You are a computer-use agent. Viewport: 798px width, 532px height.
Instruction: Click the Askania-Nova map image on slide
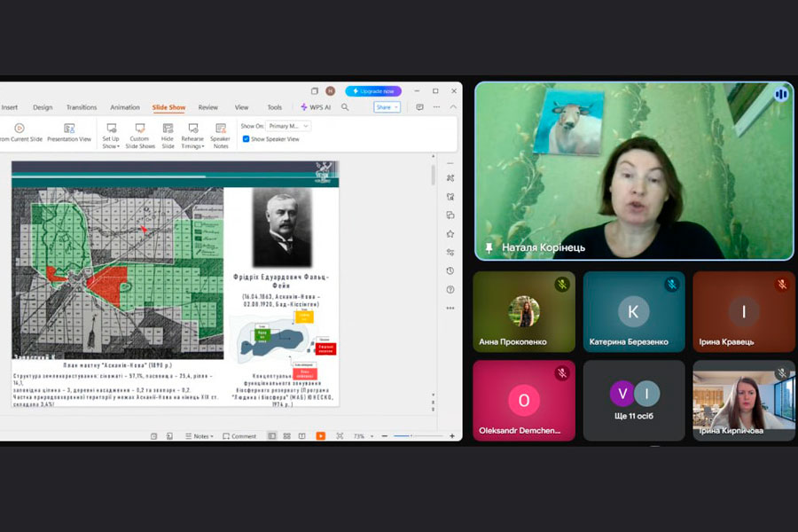click(x=118, y=273)
